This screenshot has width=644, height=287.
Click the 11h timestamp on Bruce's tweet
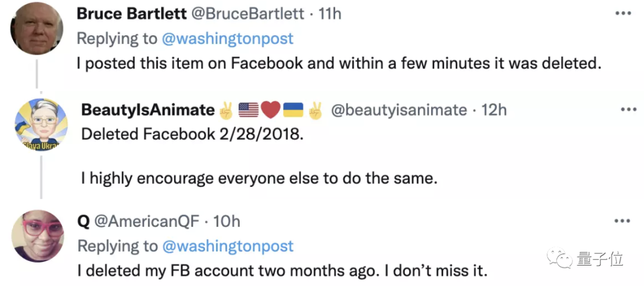pos(330,14)
